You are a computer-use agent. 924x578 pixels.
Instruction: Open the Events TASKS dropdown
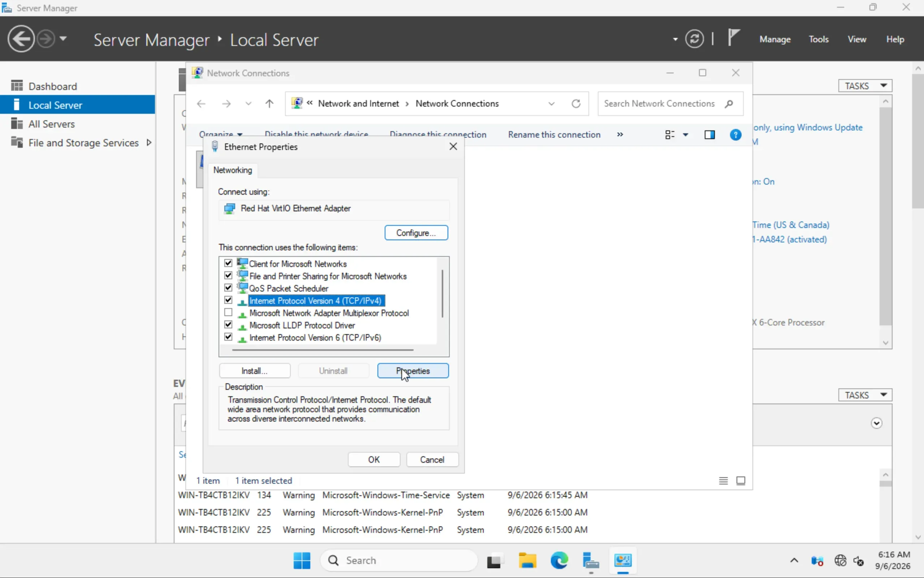pyautogui.click(x=865, y=395)
